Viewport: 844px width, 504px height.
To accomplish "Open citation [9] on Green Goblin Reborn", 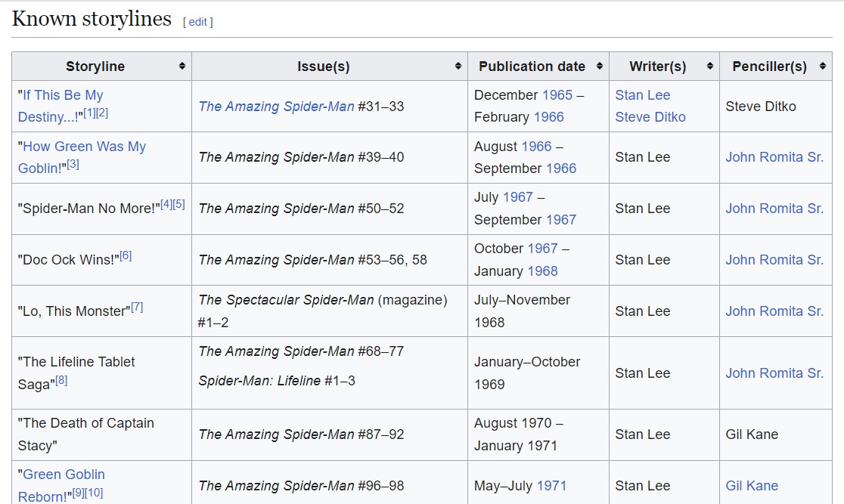I will point(79,492).
